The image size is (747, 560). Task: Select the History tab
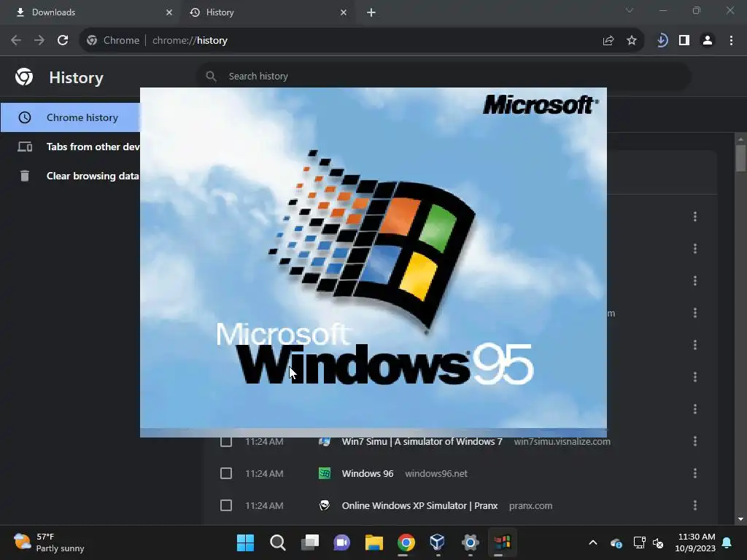269,12
